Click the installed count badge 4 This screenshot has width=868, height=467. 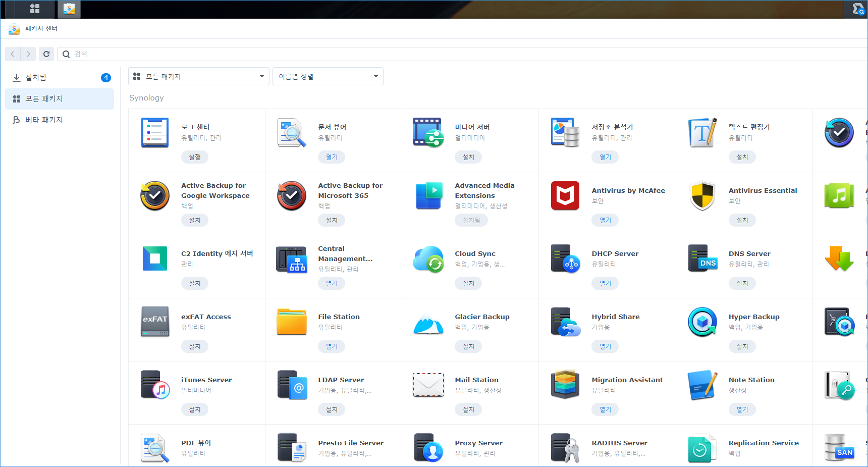point(106,77)
